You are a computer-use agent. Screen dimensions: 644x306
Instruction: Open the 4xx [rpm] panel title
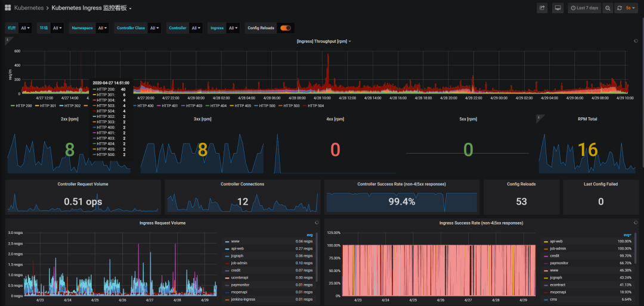pos(335,119)
